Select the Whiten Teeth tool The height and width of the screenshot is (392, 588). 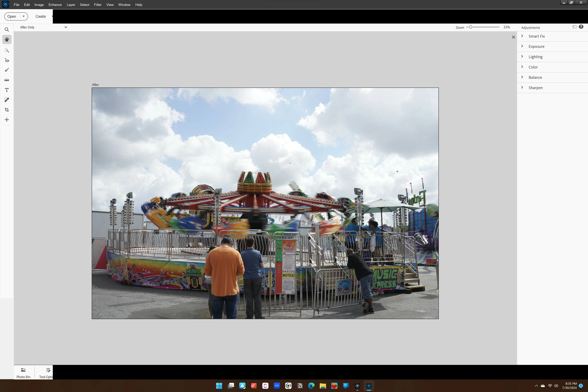point(7,70)
